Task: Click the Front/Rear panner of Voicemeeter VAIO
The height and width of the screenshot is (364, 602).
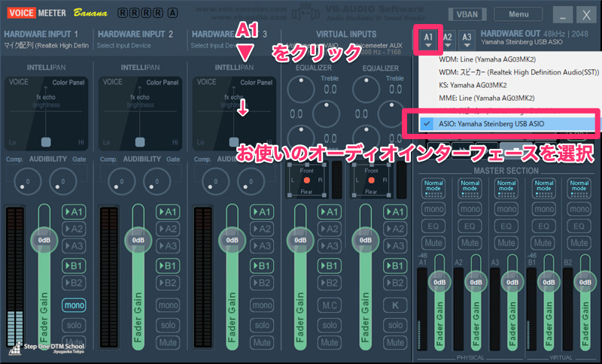Action: click(306, 180)
